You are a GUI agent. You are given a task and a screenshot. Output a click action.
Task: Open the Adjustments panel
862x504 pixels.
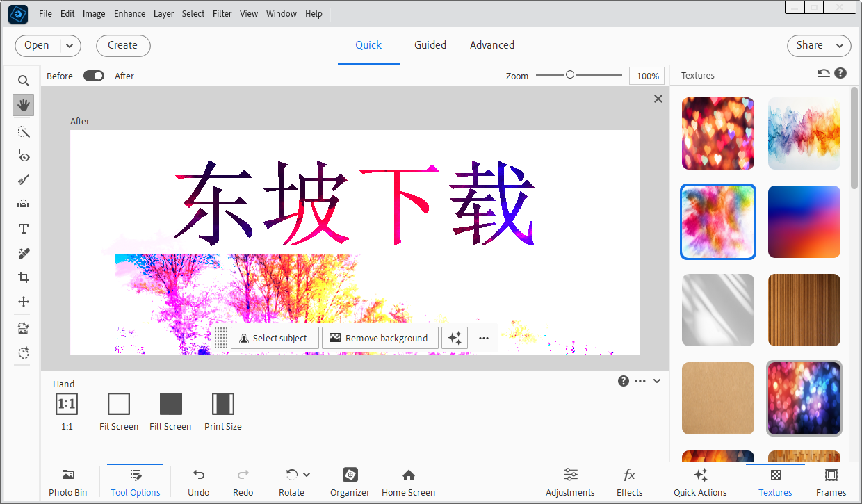click(570, 482)
